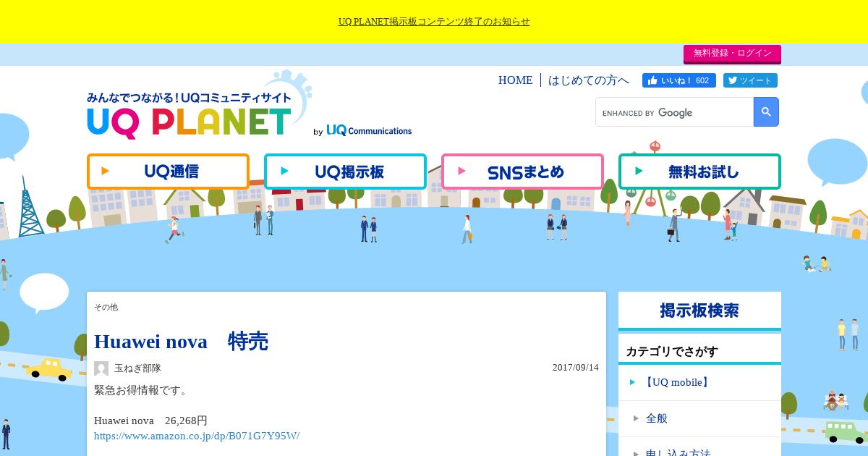Click the UQ Communications logo

369,131
